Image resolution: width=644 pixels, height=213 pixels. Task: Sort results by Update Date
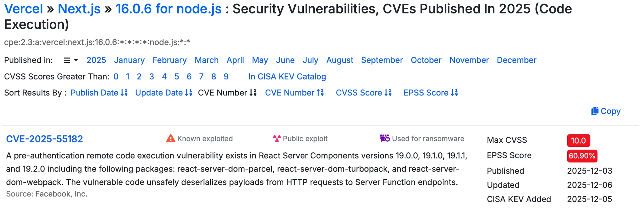163,93
